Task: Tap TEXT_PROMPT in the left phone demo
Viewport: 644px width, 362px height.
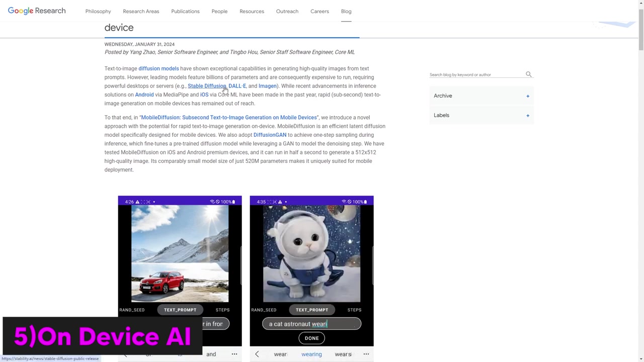Action: pyautogui.click(x=180, y=310)
